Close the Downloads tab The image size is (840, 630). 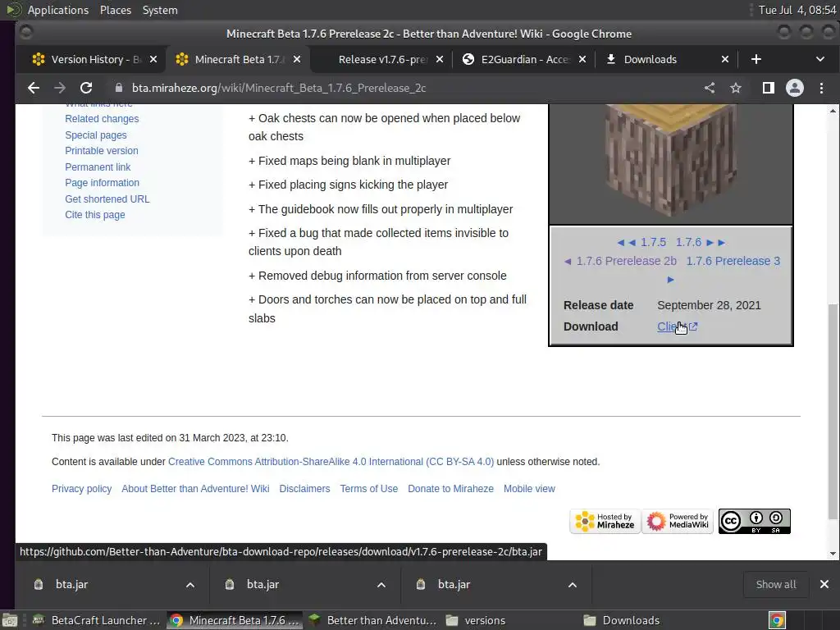[725, 59]
